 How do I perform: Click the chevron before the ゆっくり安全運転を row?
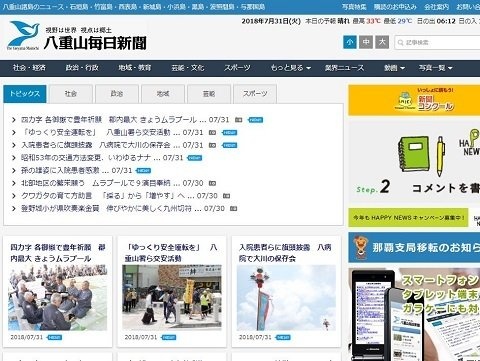14,133
